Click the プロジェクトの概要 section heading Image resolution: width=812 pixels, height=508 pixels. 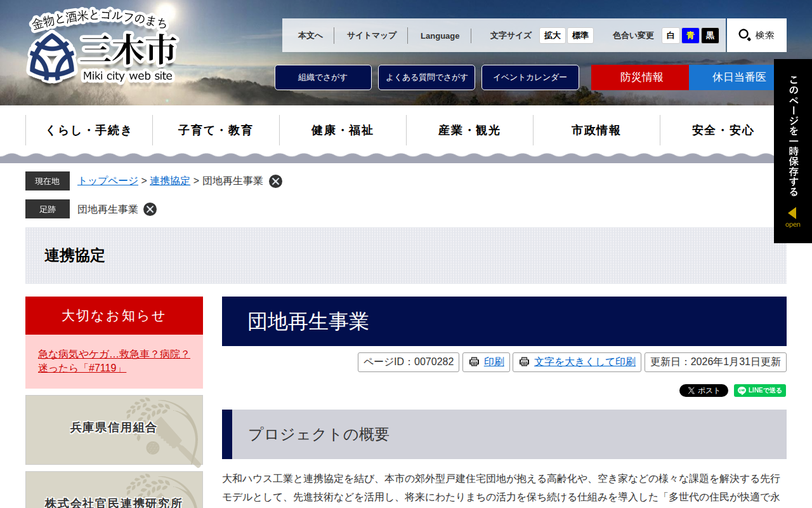tap(504, 434)
